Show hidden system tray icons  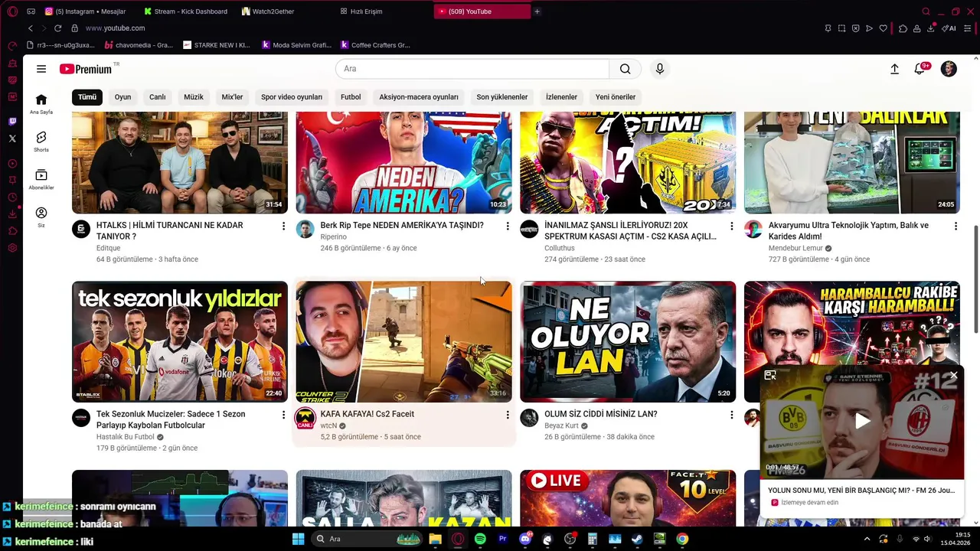pos(867,539)
